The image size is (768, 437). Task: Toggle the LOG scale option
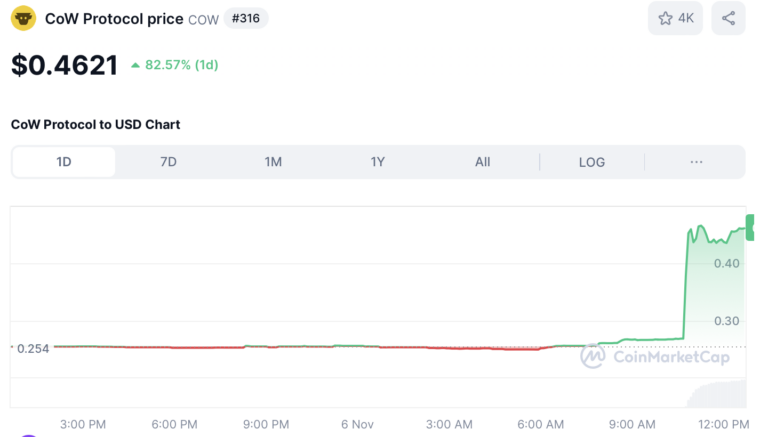click(x=592, y=162)
